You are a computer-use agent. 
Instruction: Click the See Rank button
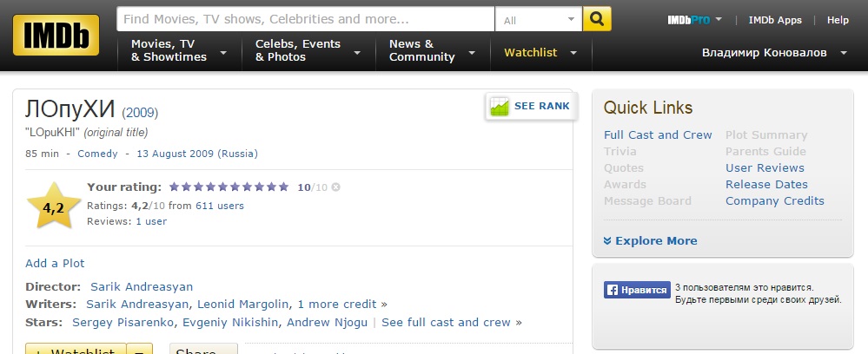tap(532, 106)
